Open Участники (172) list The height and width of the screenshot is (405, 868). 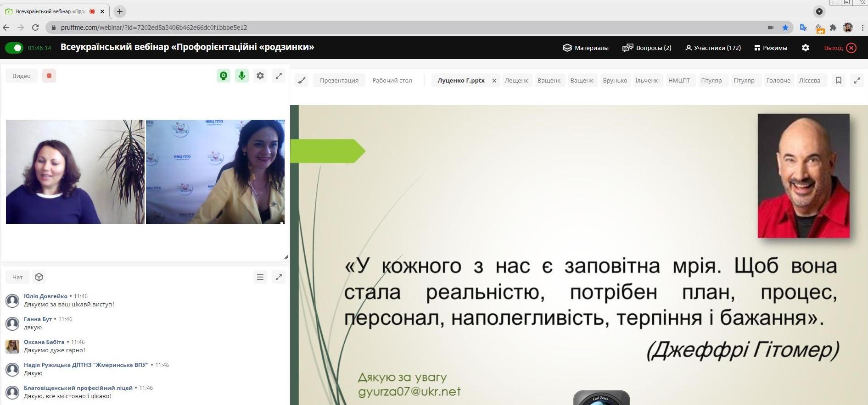[713, 48]
